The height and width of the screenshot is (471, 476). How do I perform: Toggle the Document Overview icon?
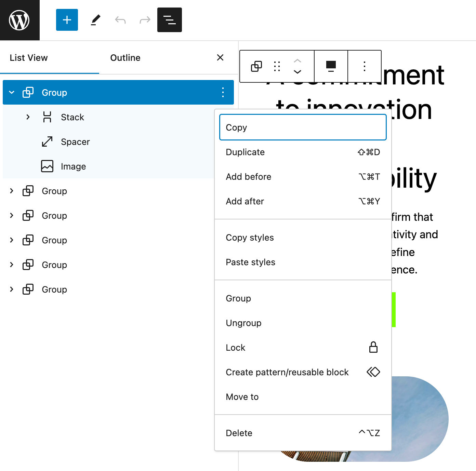pos(169,20)
